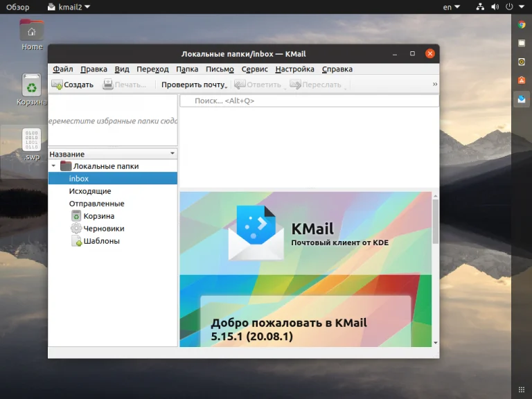This screenshot has height=399, width=532.
Task: Open the Настройка menu
Action: coord(294,69)
